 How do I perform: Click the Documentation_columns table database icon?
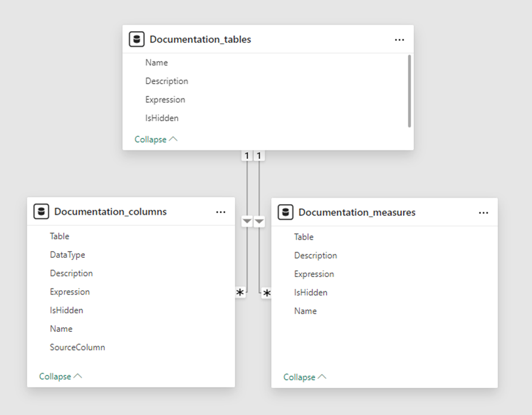pos(41,212)
